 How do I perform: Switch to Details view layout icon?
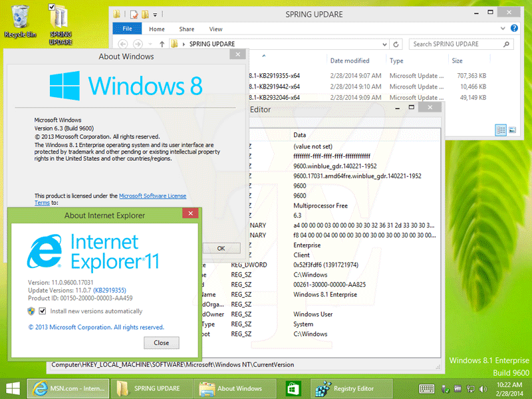[x=501, y=130]
